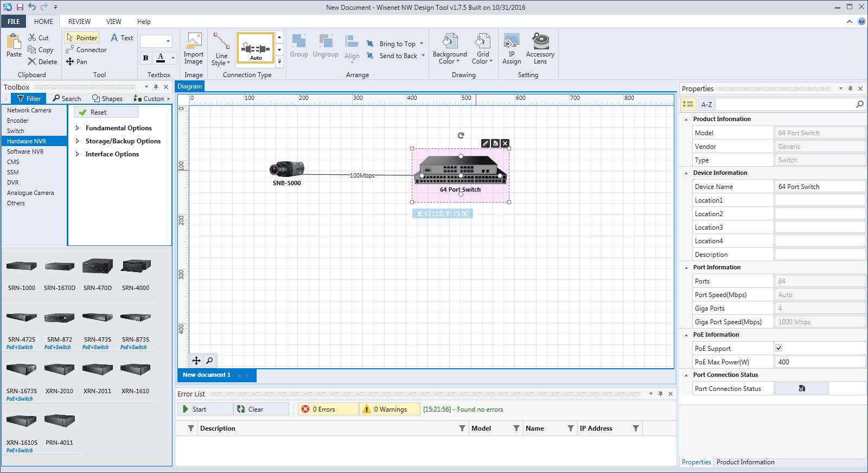Toggle bold text formatting
Screen dimensions: 868x473
pos(145,58)
